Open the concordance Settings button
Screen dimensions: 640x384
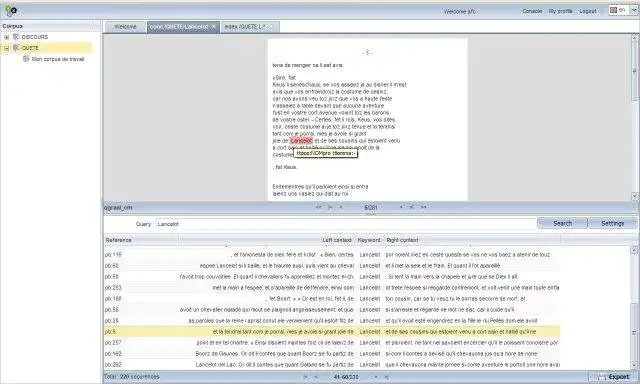pos(613,223)
